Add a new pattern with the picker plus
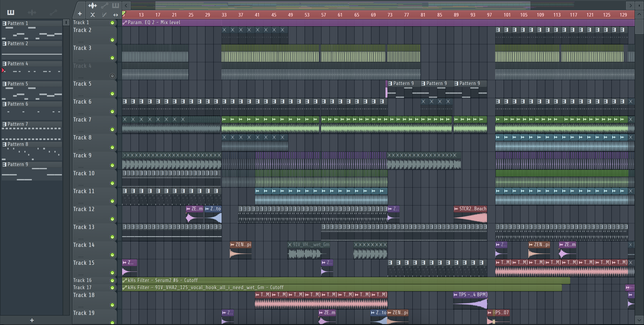The height and width of the screenshot is (325, 644). point(32,320)
